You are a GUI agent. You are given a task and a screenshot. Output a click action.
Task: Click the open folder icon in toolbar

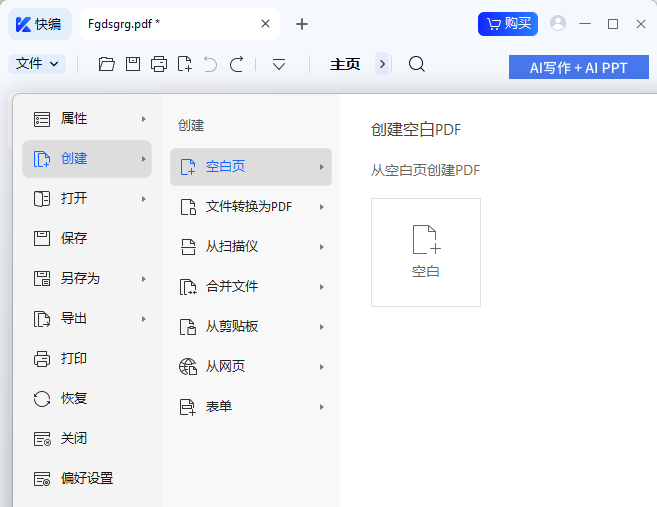[x=107, y=64]
